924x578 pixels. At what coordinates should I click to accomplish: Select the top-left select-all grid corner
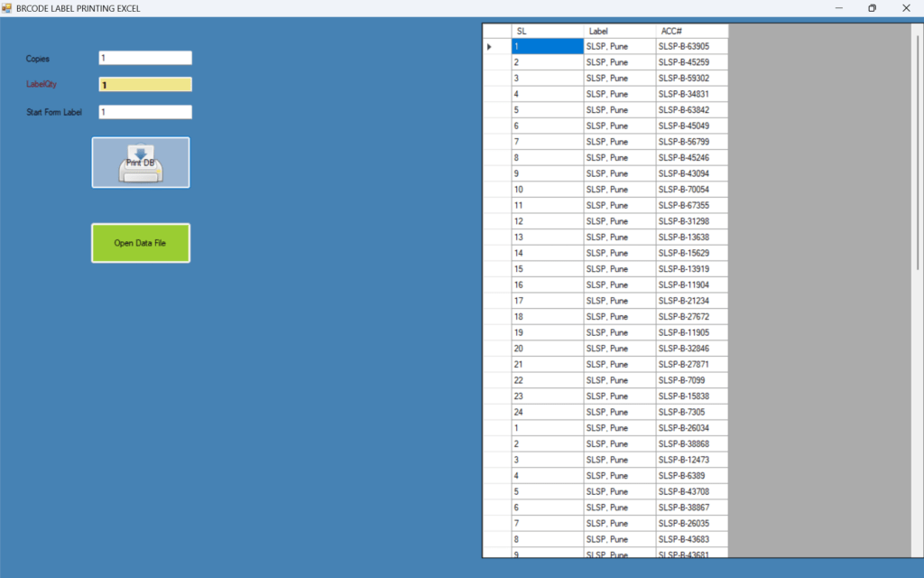496,31
